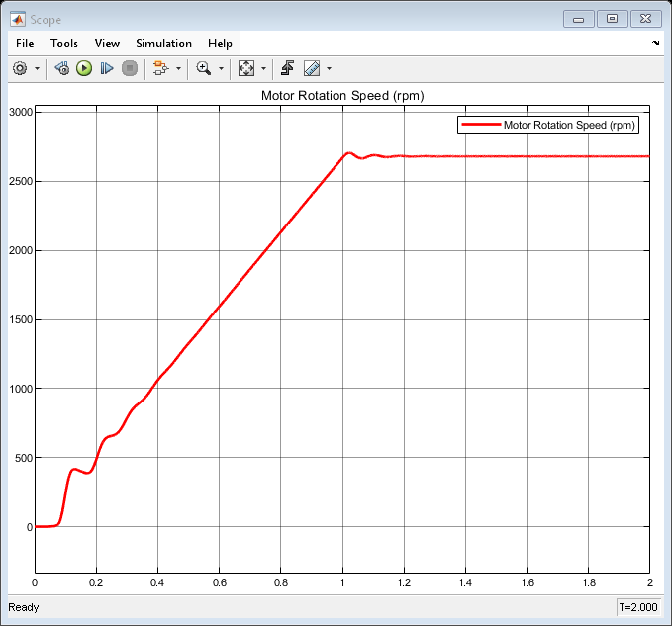This screenshot has width=672, height=626.
Task: Toggle the Cursor Measurements ruler icon
Action: [x=312, y=68]
